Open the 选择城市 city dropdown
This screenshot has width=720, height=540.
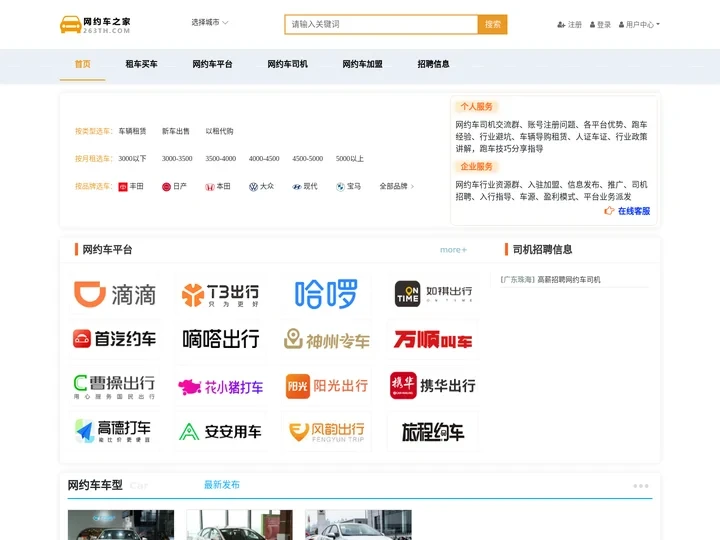pos(209,22)
